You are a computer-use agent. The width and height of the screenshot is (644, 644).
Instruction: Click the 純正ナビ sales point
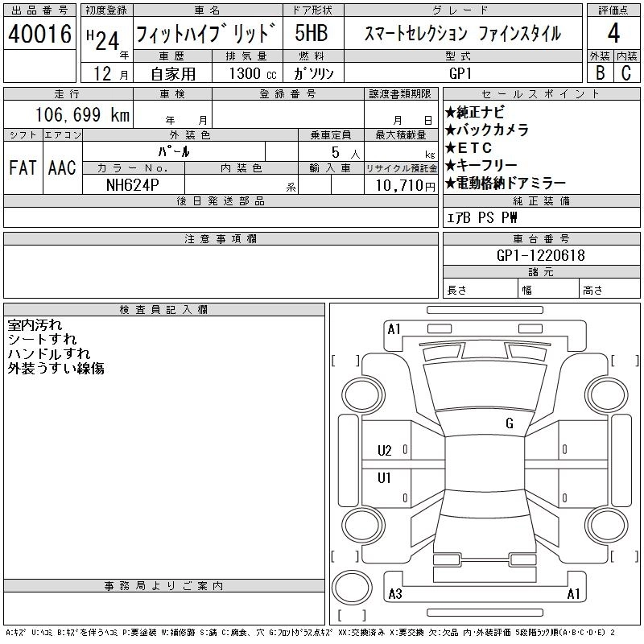(477, 113)
